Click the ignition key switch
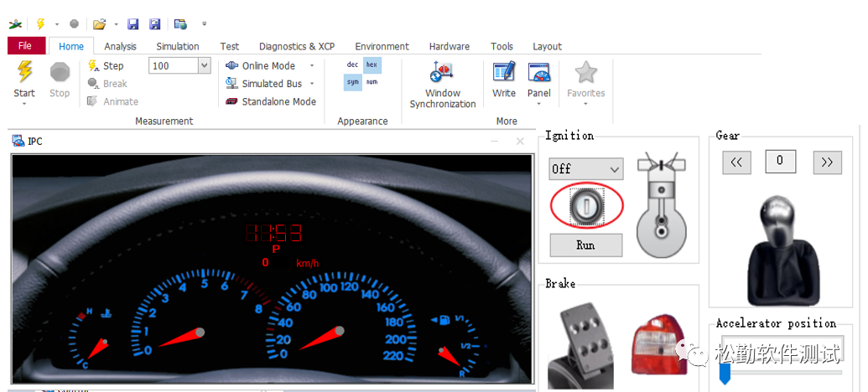This screenshot has width=868, height=392. pos(587,206)
